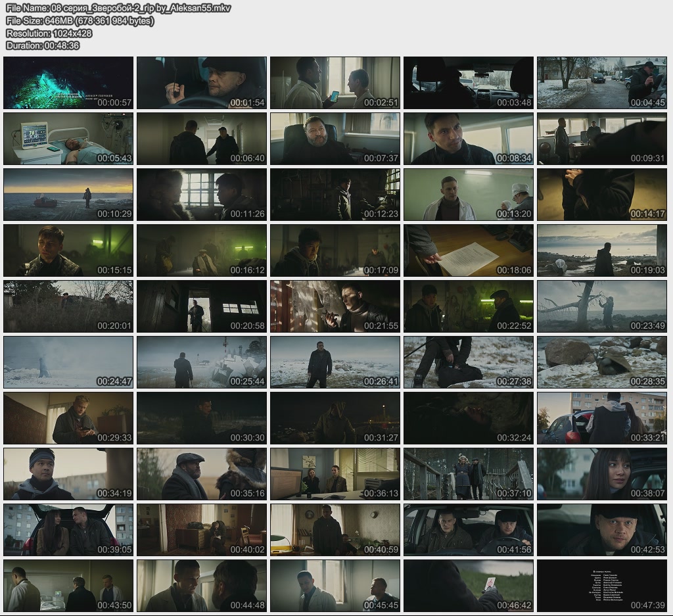Open the office desk scene at 00:36:13
Screen dimensions: 673x616
coord(335,474)
